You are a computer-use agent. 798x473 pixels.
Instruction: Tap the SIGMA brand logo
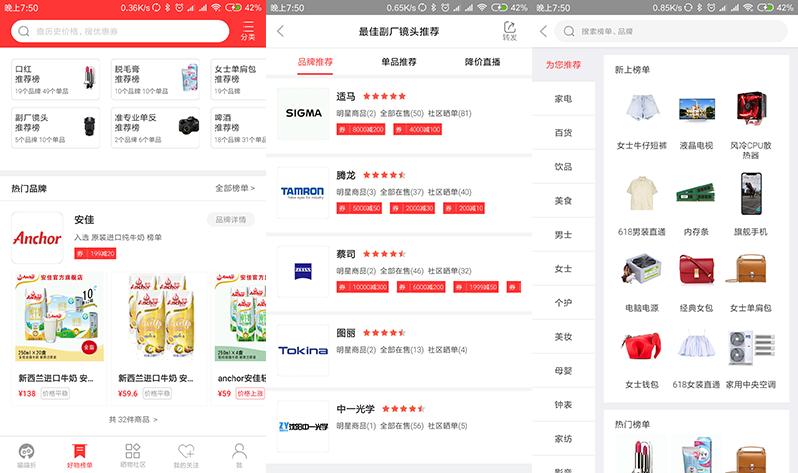[x=303, y=113]
